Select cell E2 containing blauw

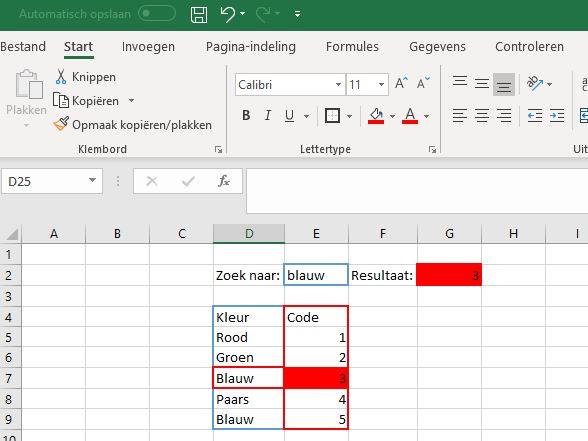[316, 275]
